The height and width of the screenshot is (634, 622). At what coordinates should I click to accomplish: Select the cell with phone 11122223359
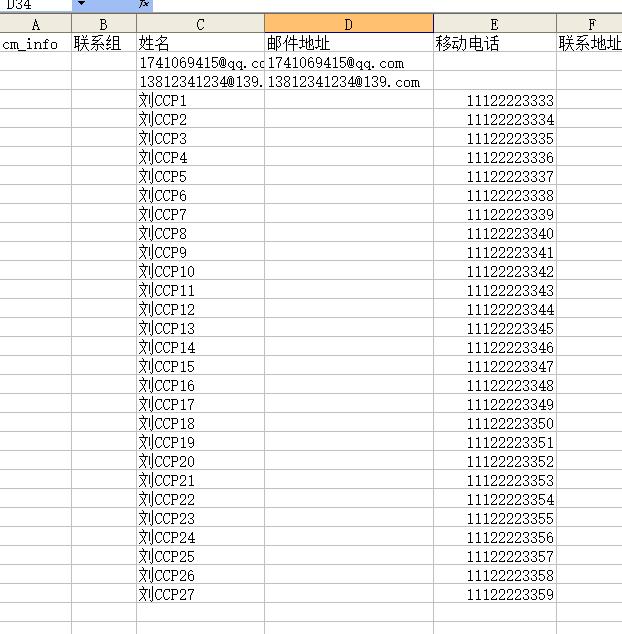coord(494,595)
